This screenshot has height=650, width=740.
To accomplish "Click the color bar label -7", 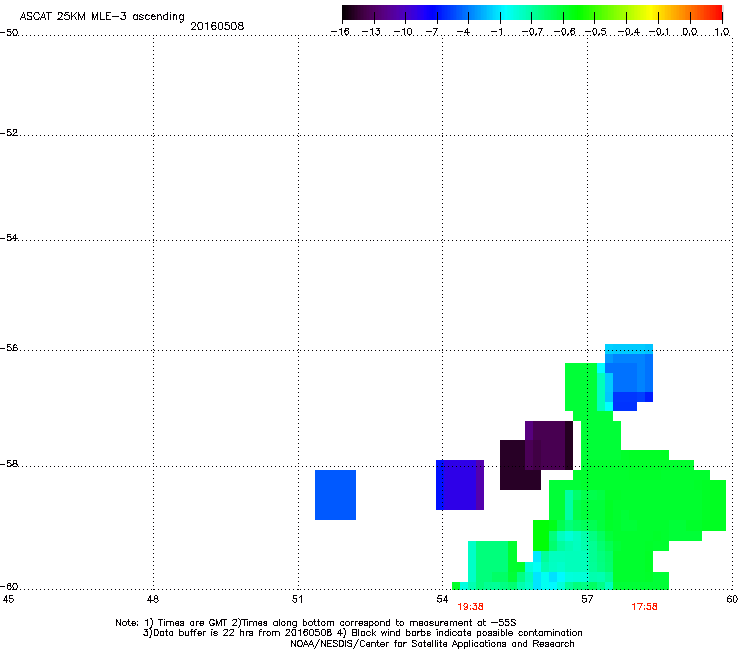I will point(431,32).
